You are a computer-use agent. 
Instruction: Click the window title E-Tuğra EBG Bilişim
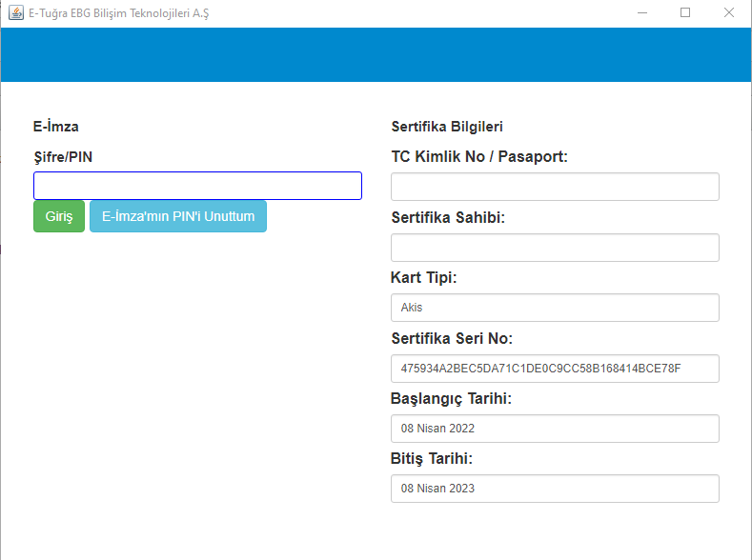[x=118, y=13]
